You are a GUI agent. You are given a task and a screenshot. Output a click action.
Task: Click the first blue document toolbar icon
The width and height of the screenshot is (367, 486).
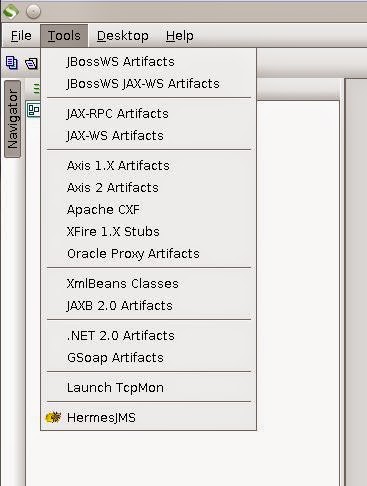point(12,63)
